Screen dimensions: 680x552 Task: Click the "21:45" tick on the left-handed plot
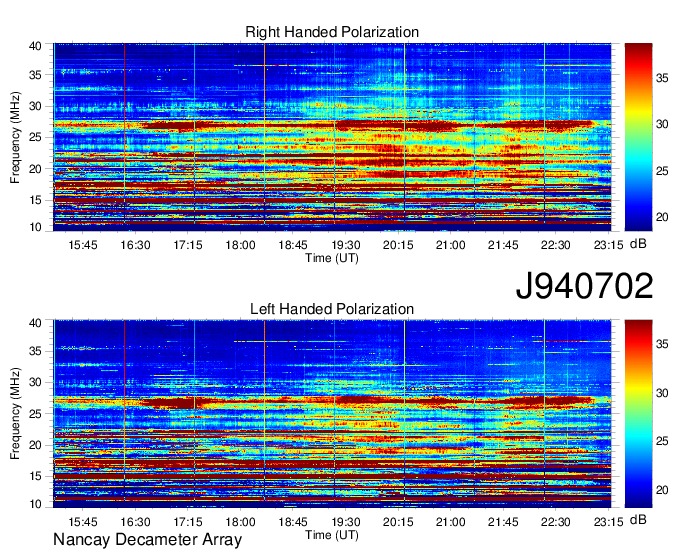503,522
